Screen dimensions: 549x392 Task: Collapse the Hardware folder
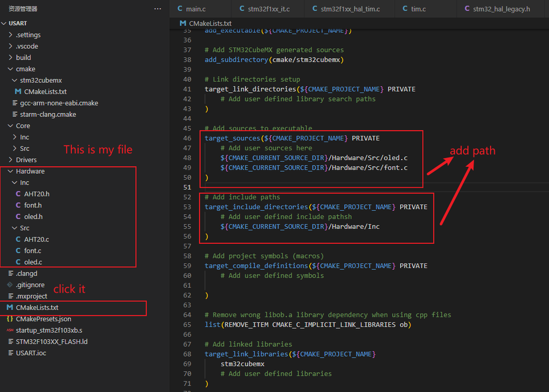[x=10, y=171]
